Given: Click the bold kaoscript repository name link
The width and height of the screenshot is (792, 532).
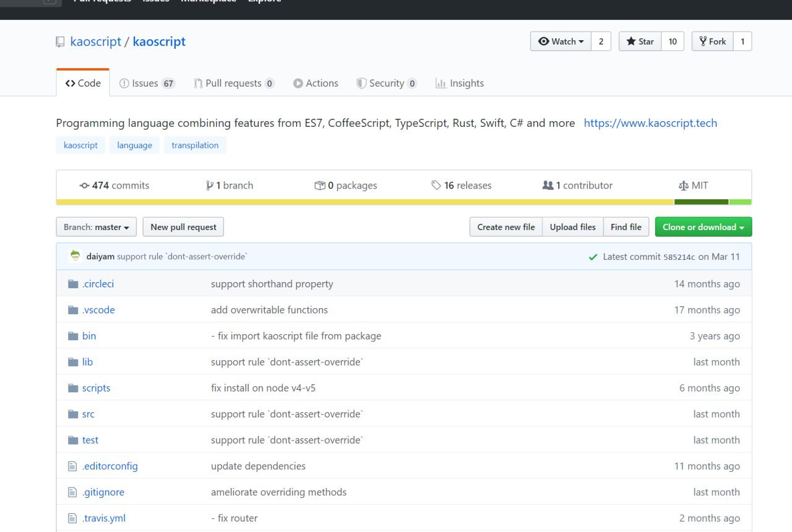Looking at the screenshot, I should pyautogui.click(x=159, y=41).
